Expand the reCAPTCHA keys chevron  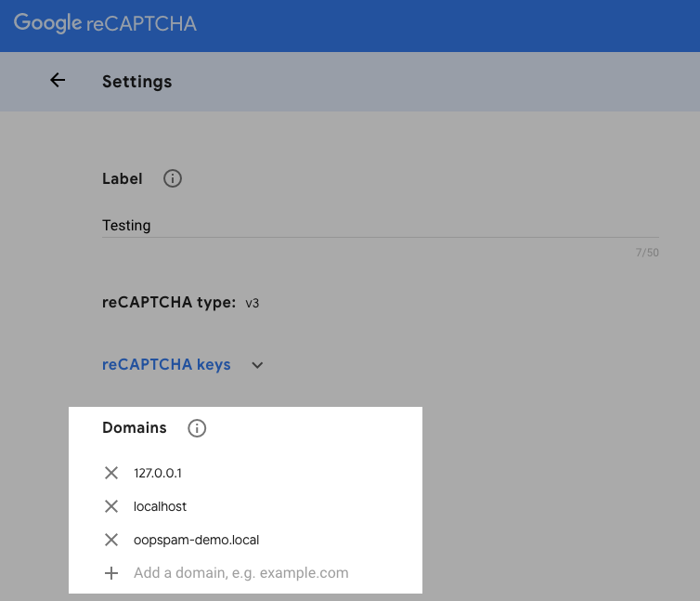point(257,365)
